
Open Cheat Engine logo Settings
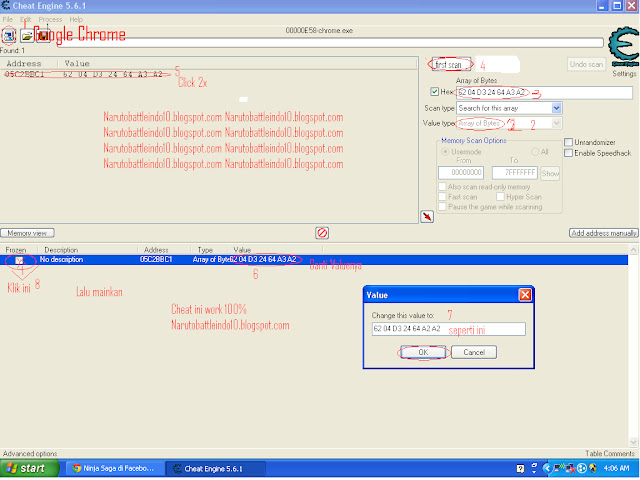[624, 51]
